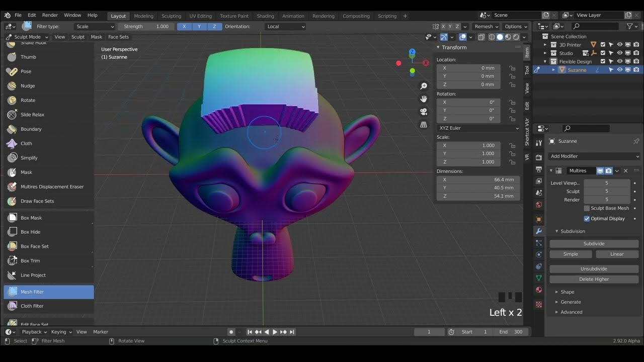Play the animation in timeline
The image size is (644, 362).
[x=275, y=332]
